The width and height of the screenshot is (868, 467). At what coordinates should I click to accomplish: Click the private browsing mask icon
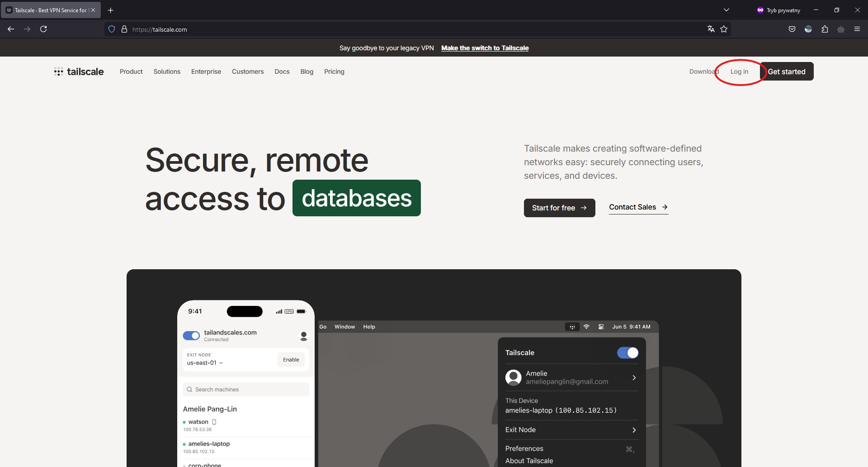pos(760,10)
